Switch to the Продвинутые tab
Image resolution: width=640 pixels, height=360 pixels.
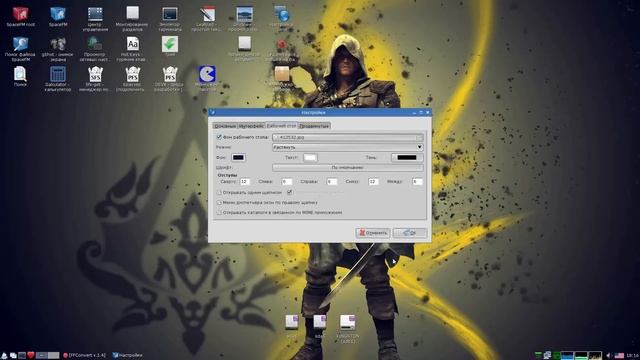(x=314, y=126)
